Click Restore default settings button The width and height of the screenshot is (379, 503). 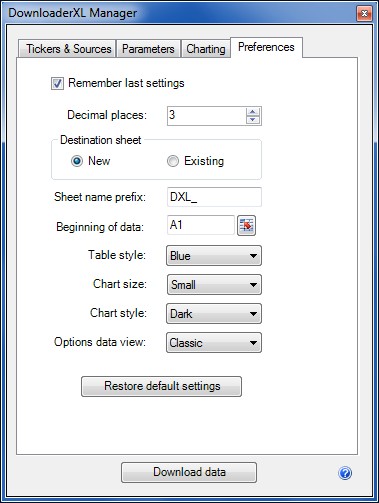(x=161, y=386)
